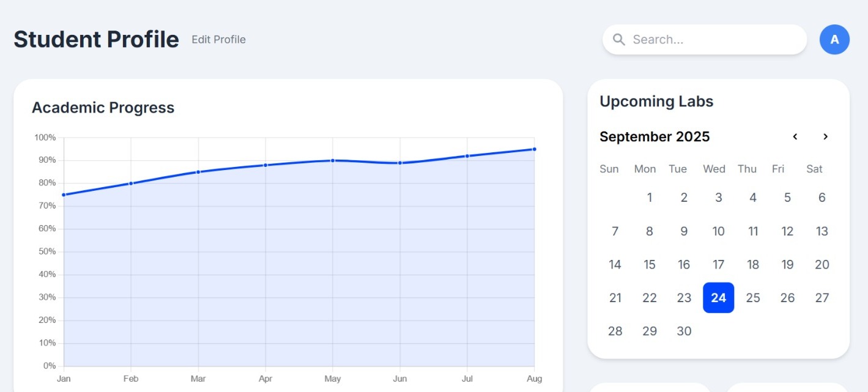Select the highlighted date 24

(x=718, y=298)
